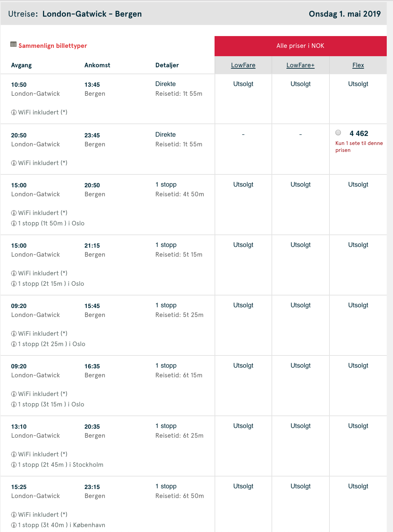Open the Flex column header link

tap(358, 65)
